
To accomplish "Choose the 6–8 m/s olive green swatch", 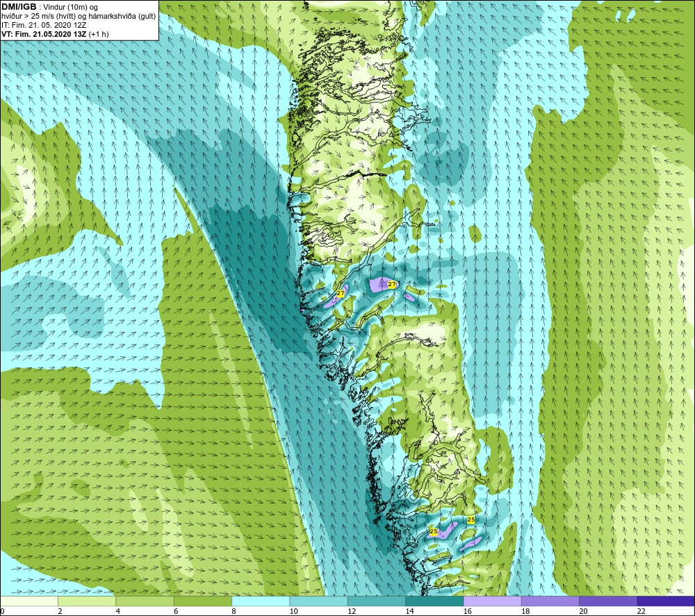I will 203,601.
